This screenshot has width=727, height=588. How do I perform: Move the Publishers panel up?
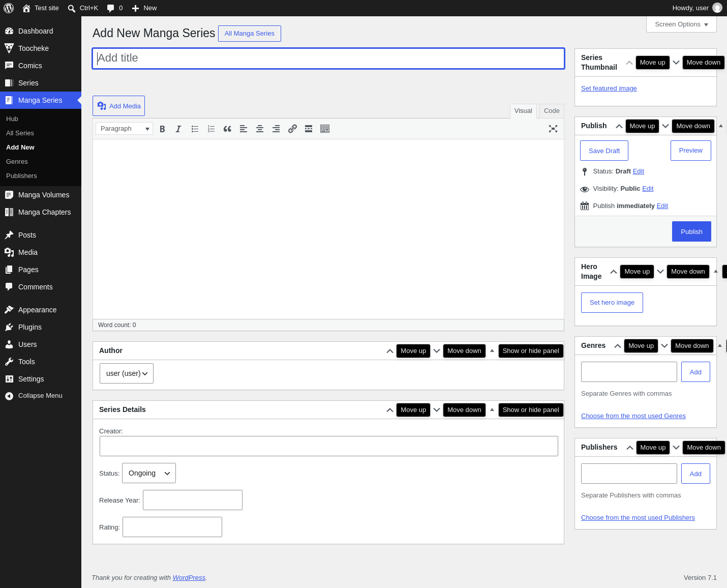[630, 448]
